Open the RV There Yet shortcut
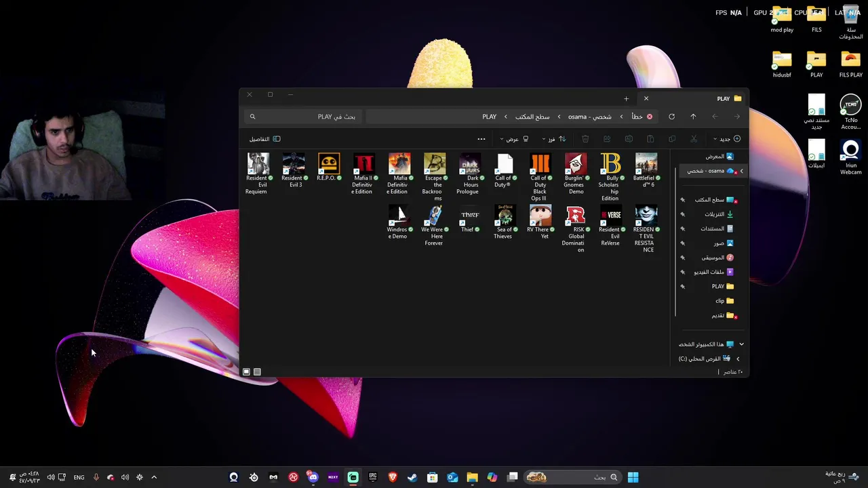868x488 pixels. [x=540, y=222]
